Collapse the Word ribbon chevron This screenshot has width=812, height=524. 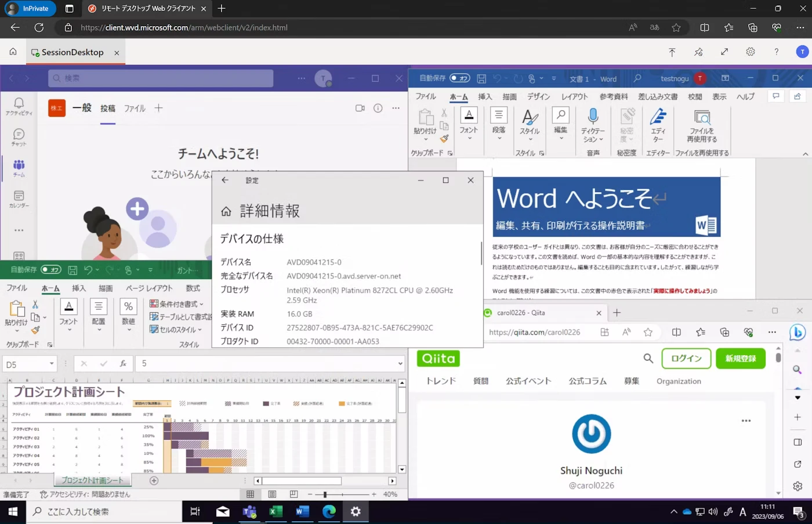(x=805, y=154)
